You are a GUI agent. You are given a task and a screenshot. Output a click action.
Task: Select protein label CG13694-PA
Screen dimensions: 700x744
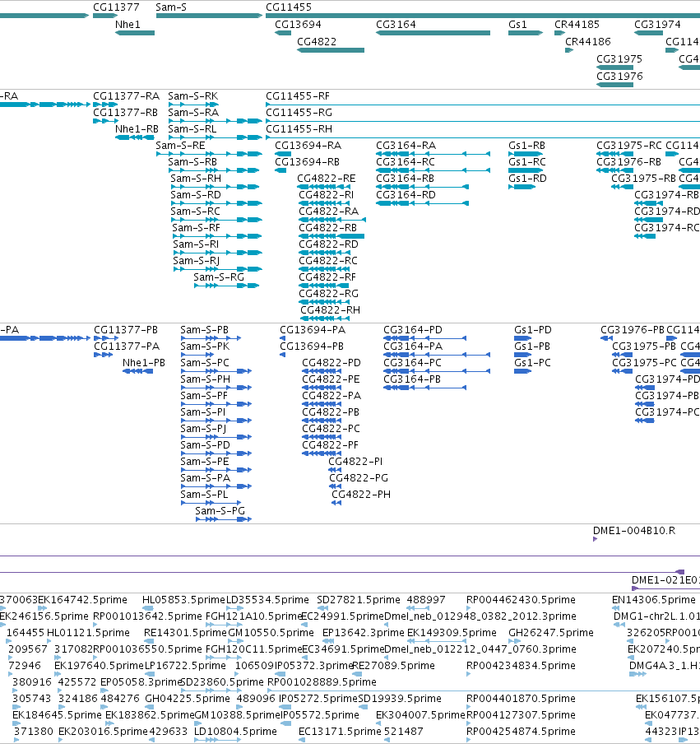313,330
